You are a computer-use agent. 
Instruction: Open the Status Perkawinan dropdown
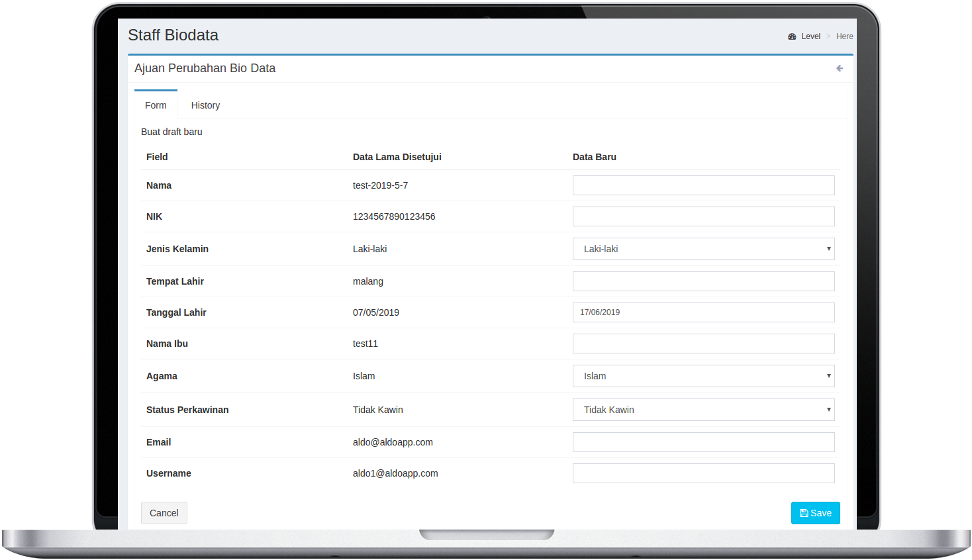tap(703, 410)
